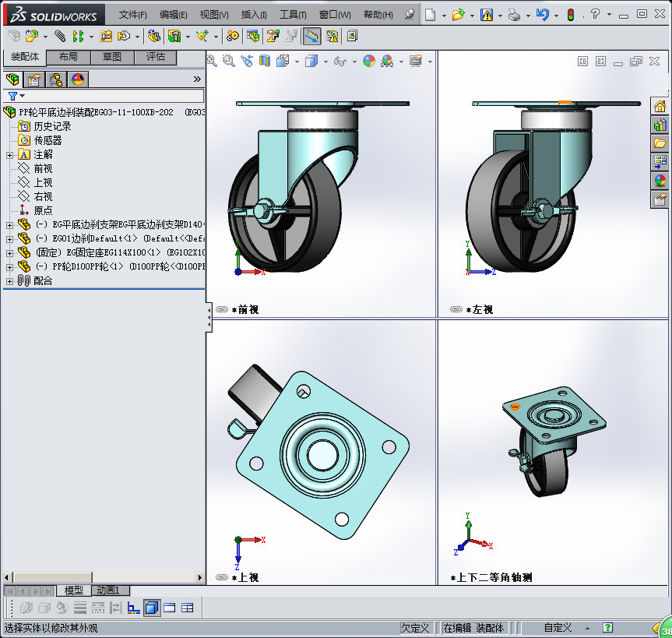Click the Insert Components toolbar icon

coord(32,36)
